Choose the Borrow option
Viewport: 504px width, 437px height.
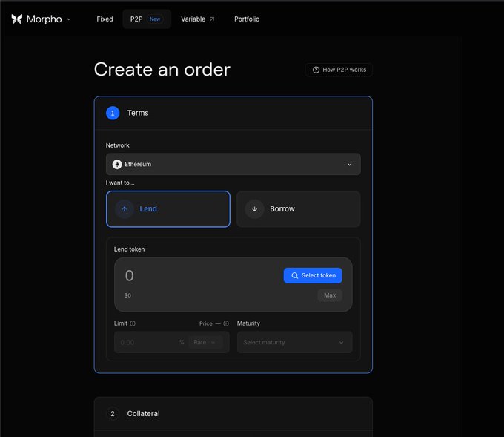coord(298,208)
